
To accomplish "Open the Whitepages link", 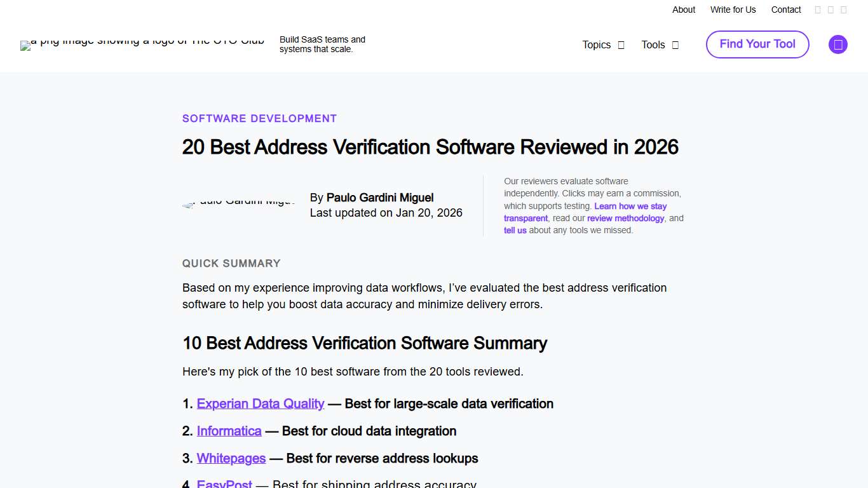I will tap(231, 458).
